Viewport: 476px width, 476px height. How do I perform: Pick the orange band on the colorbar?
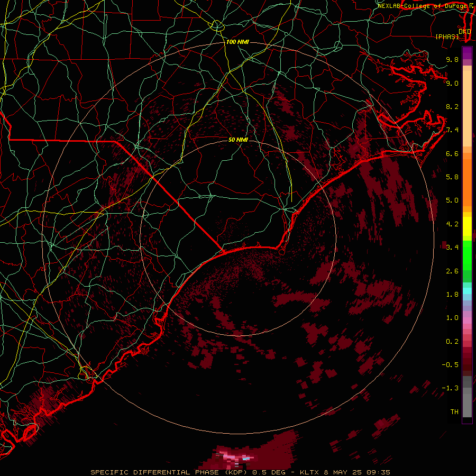(467, 182)
